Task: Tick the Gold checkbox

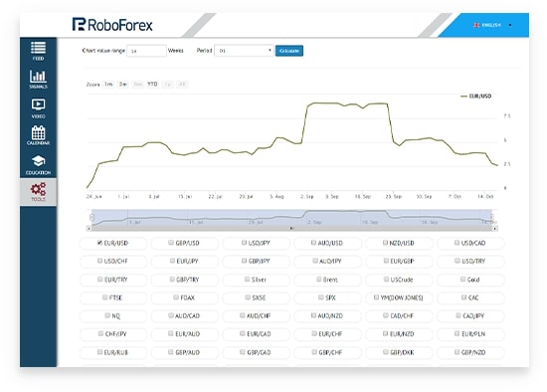Action: [462, 280]
